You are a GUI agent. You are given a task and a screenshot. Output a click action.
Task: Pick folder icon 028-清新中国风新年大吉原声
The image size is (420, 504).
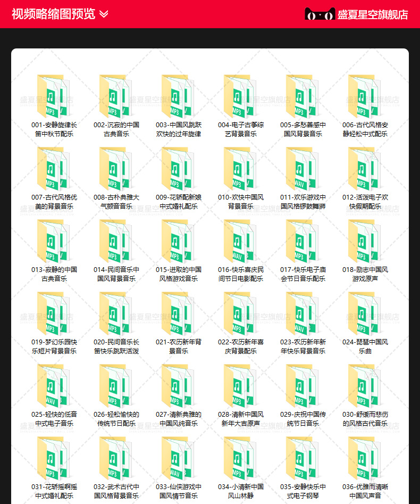[x=240, y=386]
